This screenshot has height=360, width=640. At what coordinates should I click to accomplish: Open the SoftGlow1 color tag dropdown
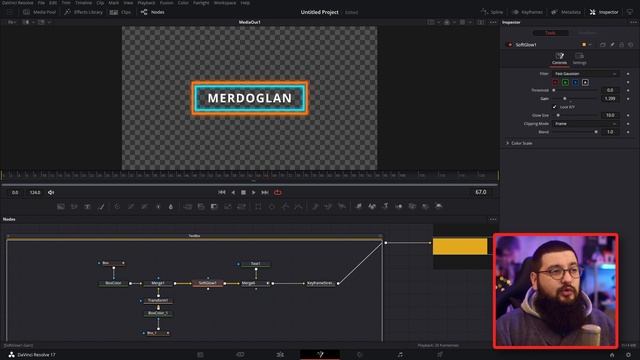(x=586, y=44)
